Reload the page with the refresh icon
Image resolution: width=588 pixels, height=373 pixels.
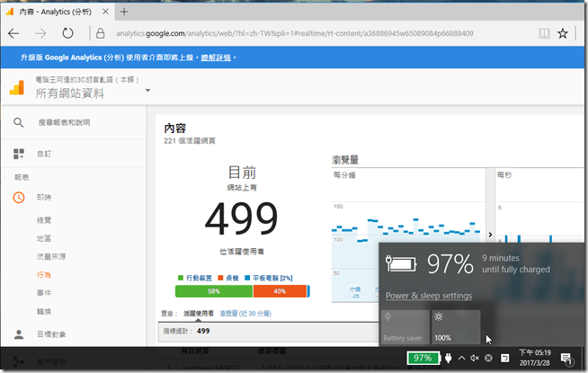[67, 33]
